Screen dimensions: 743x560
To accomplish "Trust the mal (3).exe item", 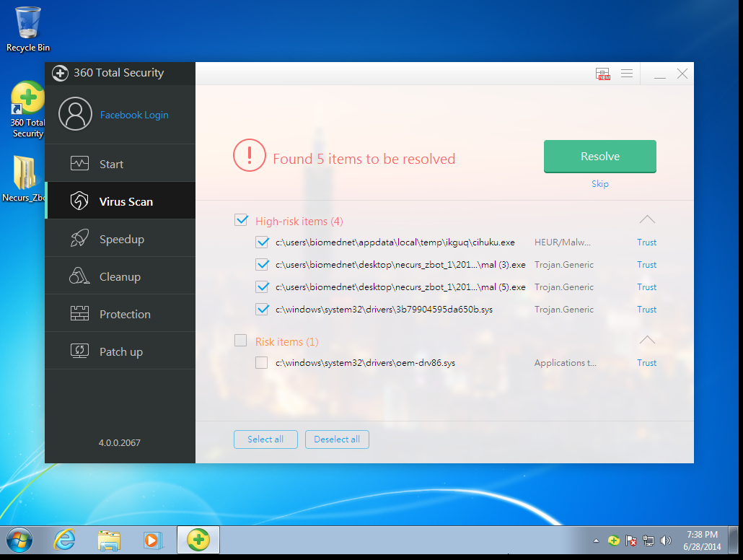I will [647, 265].
